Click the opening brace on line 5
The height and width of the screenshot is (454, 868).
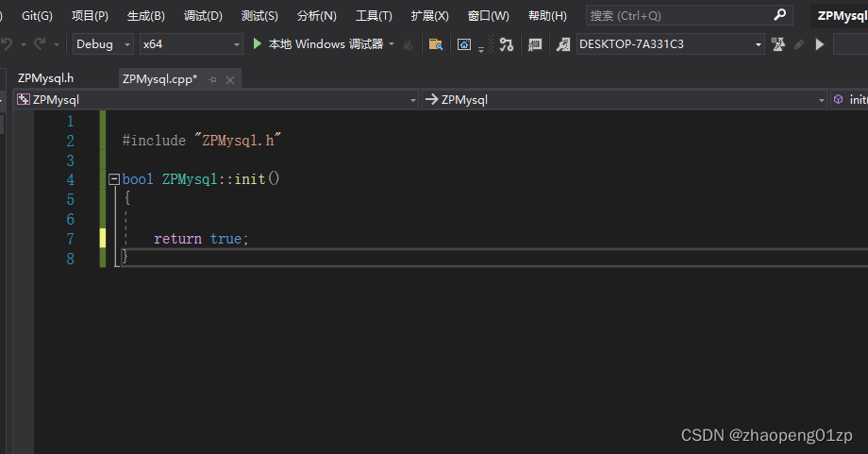(127, 197)
